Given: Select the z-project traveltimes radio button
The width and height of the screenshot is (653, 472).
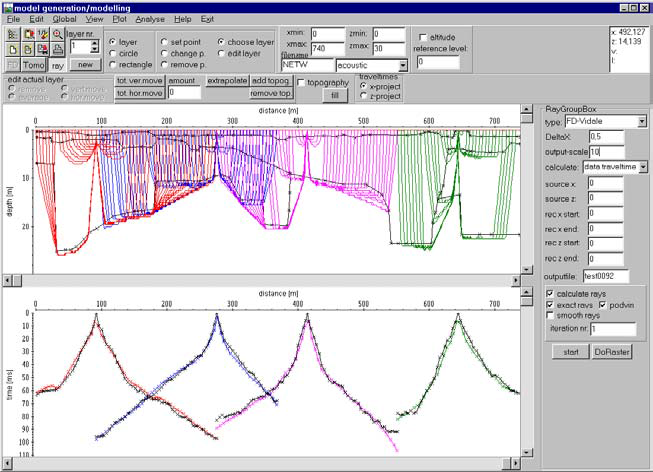Looking at the screenshot, I should [363, 98].
